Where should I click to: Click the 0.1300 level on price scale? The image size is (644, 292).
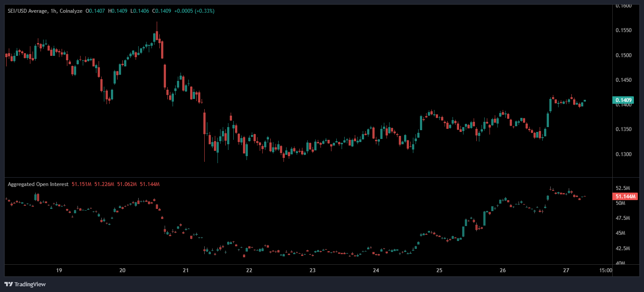(x=623, y=154)
